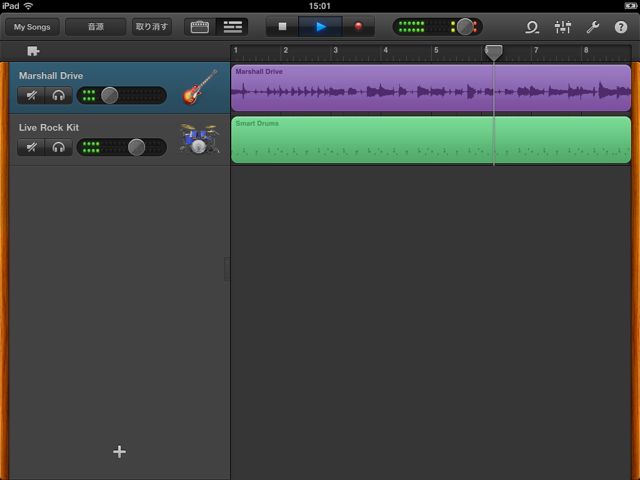Image resolution: width=640 pixels, height=480 pixels.
Task: Check the battery status icon
Action: (x=630, y=6)
